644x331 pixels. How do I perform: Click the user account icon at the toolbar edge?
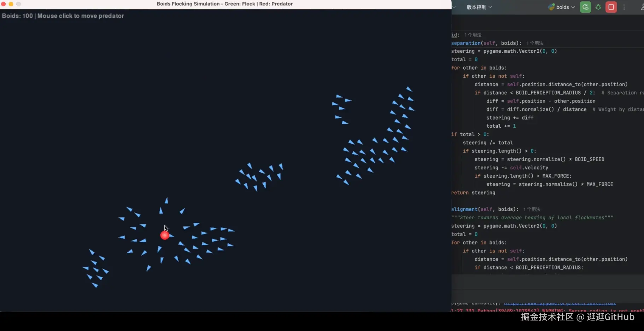tap(642, 7)
